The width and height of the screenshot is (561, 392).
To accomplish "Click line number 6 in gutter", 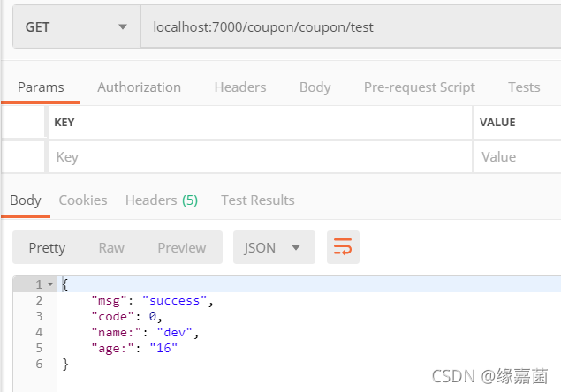I will click(x=39, y=364).
